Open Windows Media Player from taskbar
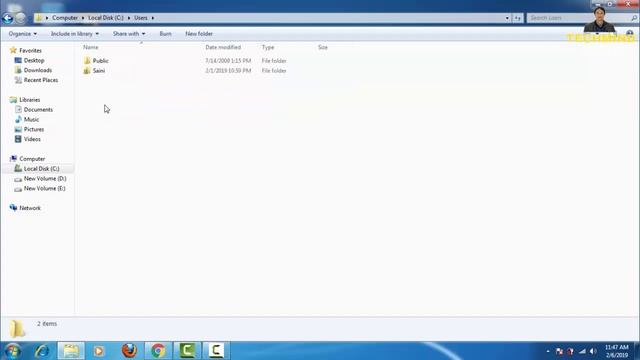Image resolution: width=640 pixels, height=360 pixels. [99, 351]
